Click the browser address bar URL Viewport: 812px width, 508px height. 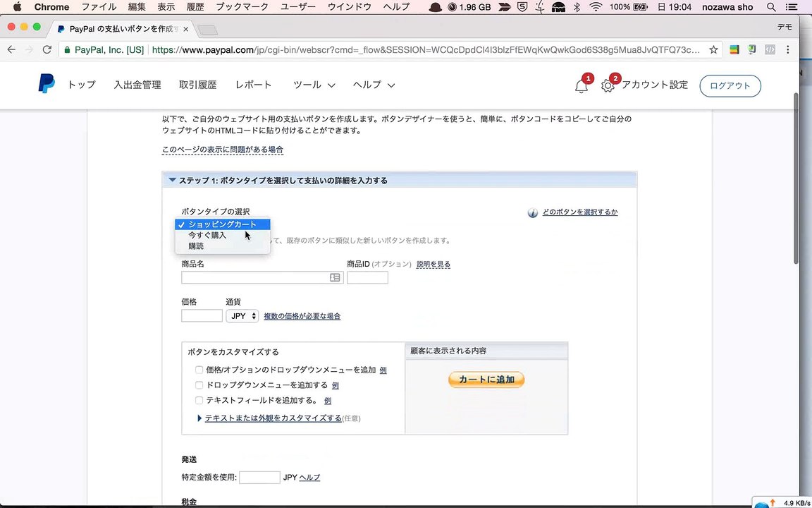tap(426, 50)
